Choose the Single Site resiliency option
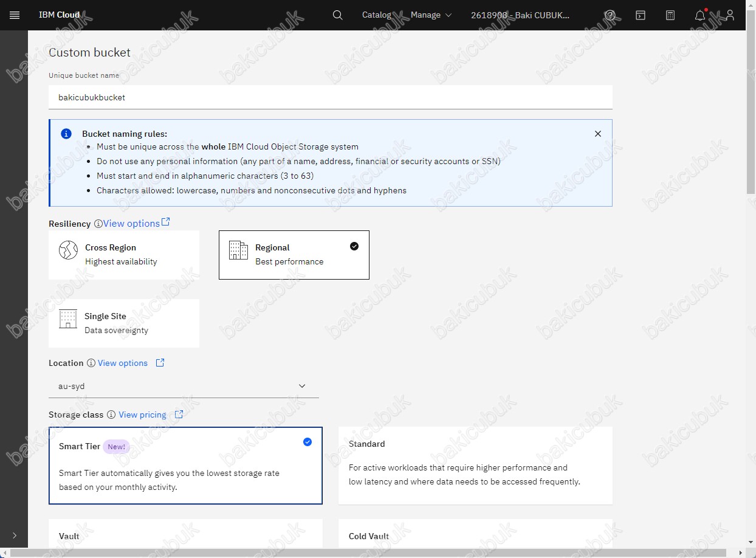Viewport: 756px width, 558px height. point(124,323)
